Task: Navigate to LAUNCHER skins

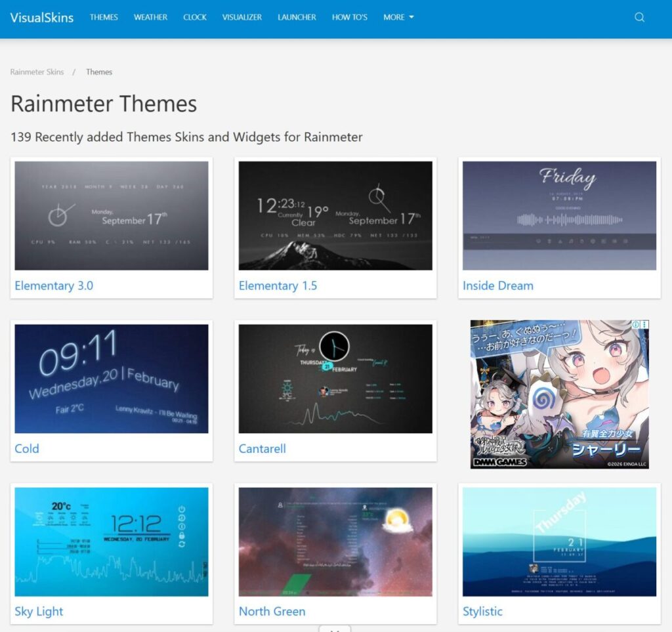Action: (x=297, y=17)
